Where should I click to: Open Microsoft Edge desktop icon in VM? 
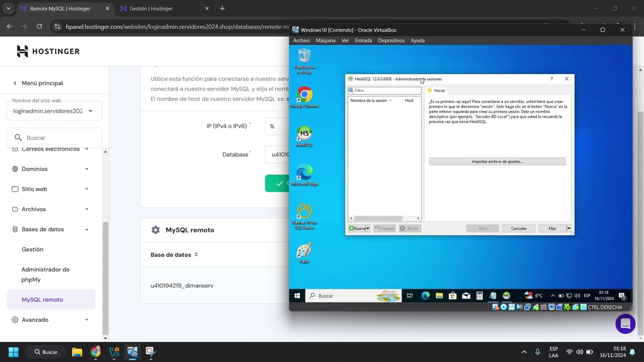pos(304,175)
